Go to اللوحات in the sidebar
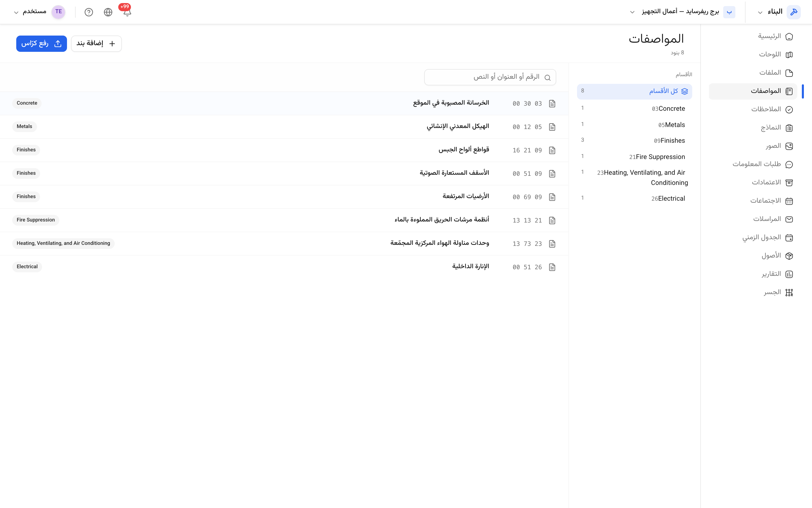This screenshot has width=812, height=508. pyautogui.click(x=753, y=54)
